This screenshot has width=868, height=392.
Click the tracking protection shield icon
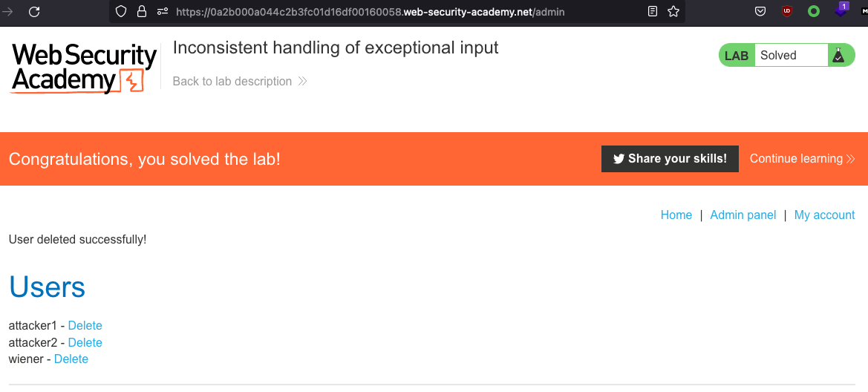point(123,12)
